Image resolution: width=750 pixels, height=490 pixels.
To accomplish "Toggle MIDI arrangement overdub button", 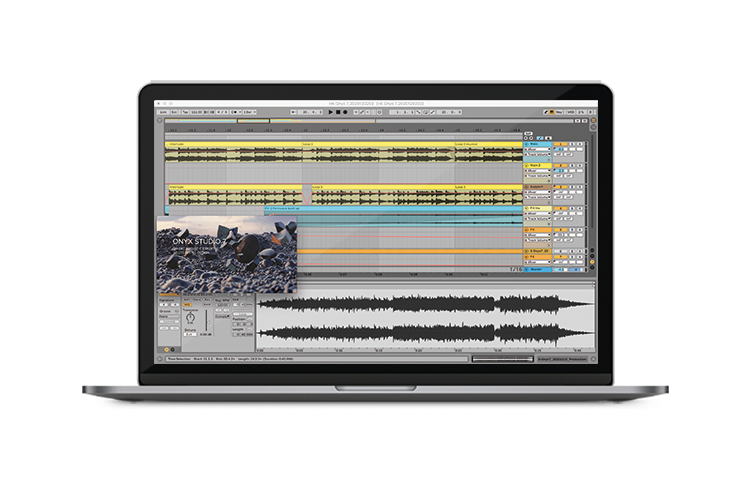I will coord(356,112).
